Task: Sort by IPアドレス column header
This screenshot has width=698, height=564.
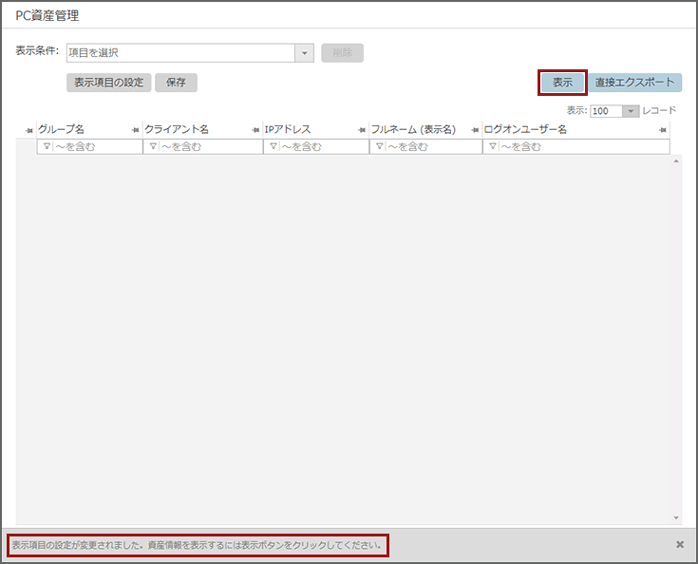Action: [288, 130]
